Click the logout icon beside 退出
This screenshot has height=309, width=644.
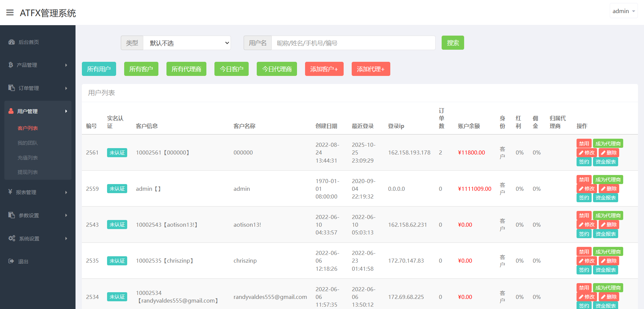[11, 261]
